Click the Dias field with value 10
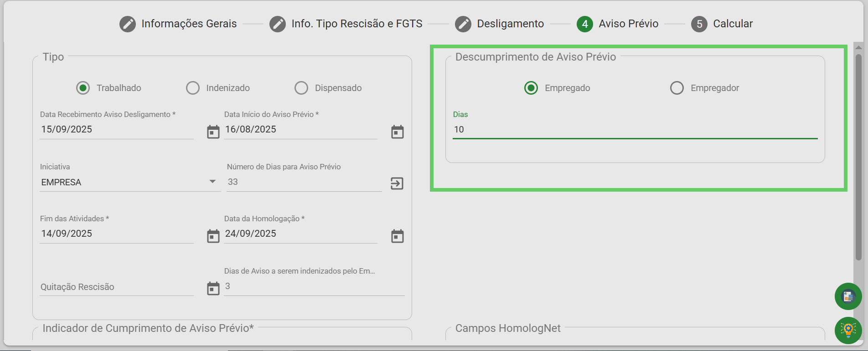This screenshot has width=868, height=351. [635, 130]
